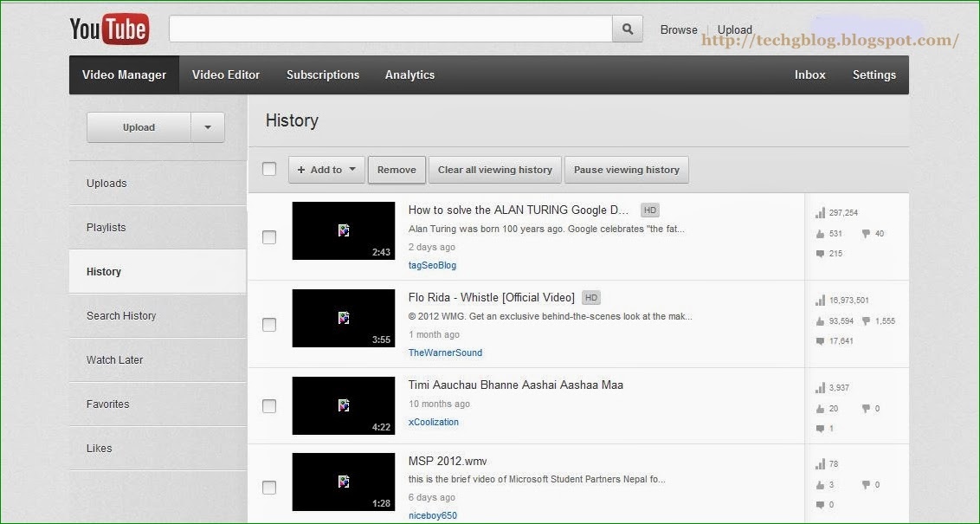The image size is (980, 524).
Task: Click the thumbs-down icon showing 1,555
Action: pyautogui.click(x=866, y=321)
